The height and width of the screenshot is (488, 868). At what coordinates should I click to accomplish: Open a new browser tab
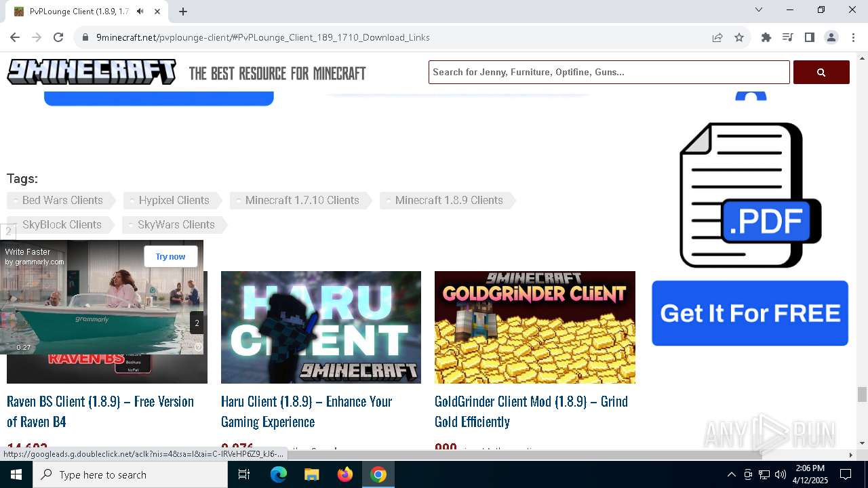183,12
